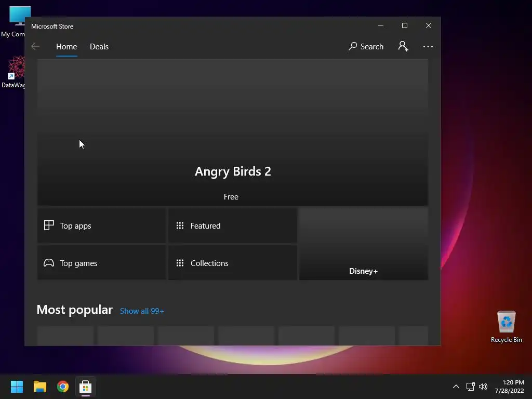
Task: Click the Most popular heading
Action: 75,310
